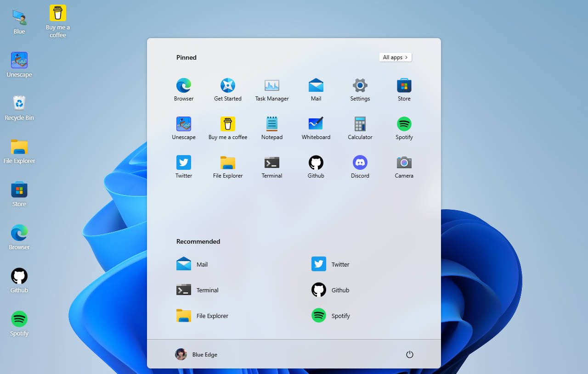The width and height of the screenshot is (588, 374).
Task: Open the Camera app icon
Action: click(x=404, y=163)
